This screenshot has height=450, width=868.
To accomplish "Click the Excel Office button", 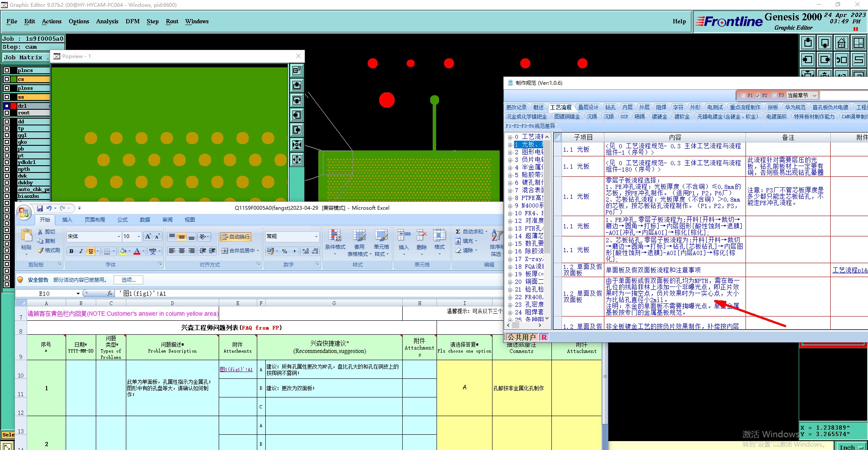I will point(24,212).
